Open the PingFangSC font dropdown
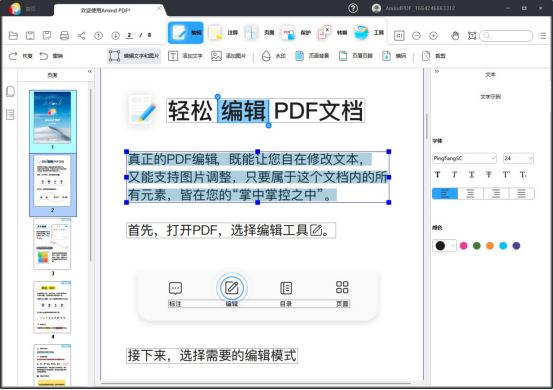 pyautogui.click(x=464, y=158)
